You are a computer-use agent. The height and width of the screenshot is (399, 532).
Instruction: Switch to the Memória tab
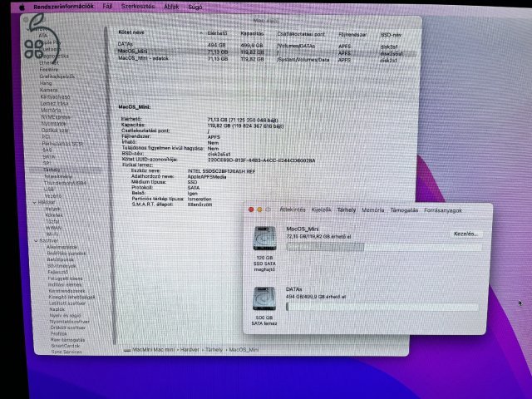372,210
